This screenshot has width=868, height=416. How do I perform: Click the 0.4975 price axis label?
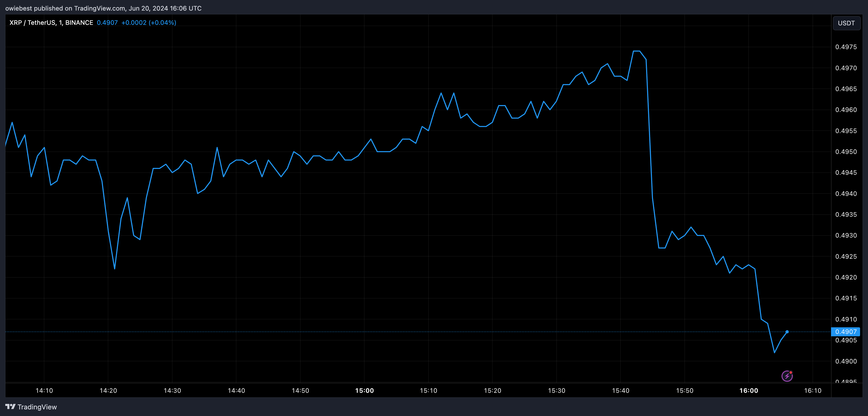(846, 47)
